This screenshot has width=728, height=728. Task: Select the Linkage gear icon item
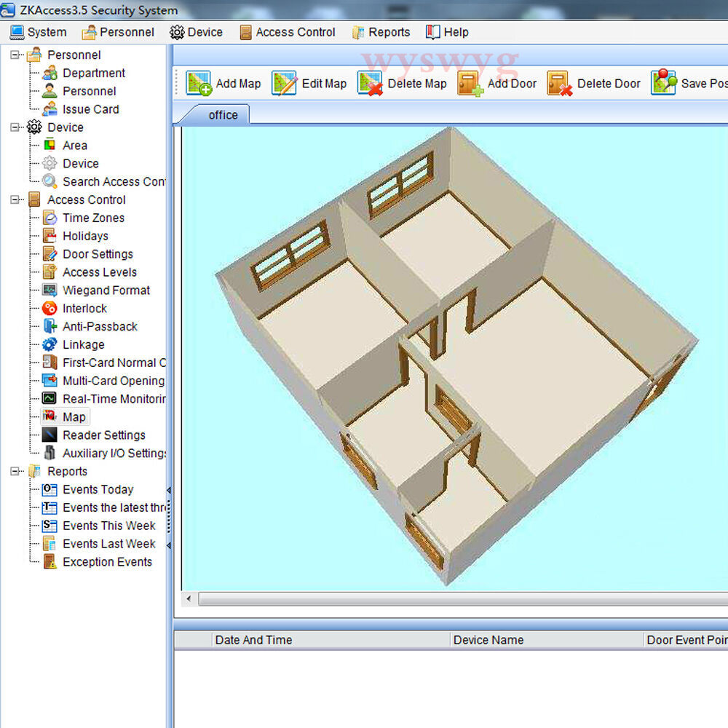(x=50, y=345)
